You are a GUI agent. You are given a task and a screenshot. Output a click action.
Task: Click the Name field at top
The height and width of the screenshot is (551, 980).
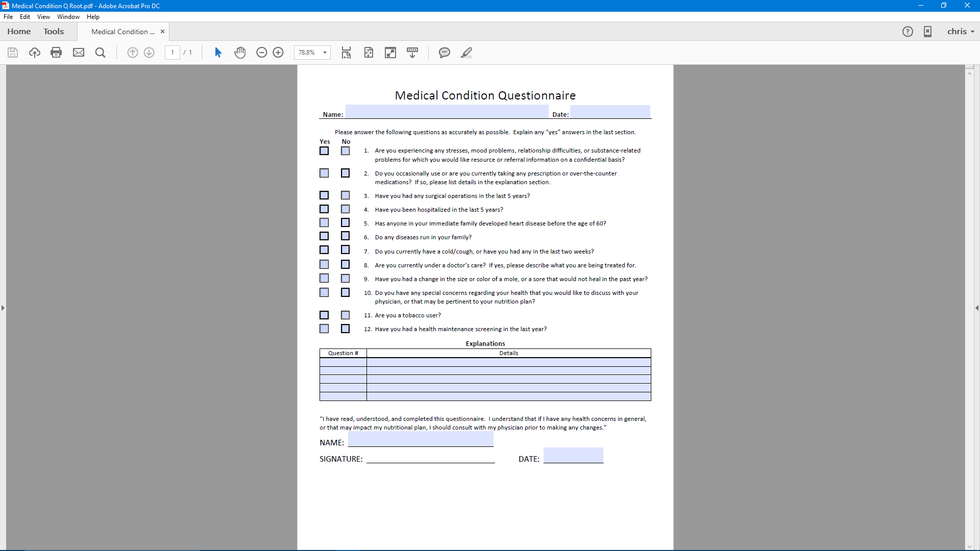447,112
